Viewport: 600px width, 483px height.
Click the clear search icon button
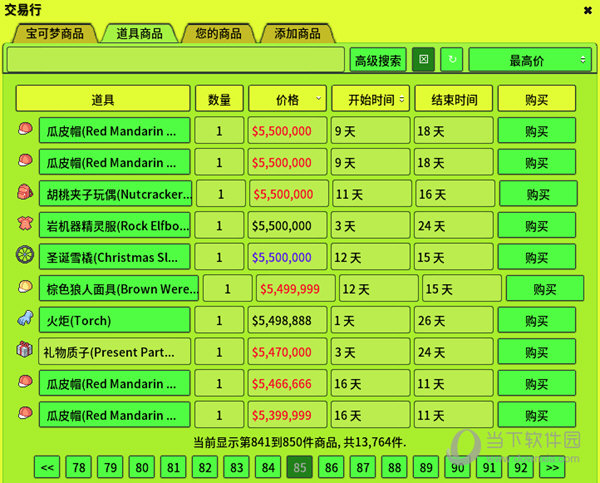click(423, 59)
